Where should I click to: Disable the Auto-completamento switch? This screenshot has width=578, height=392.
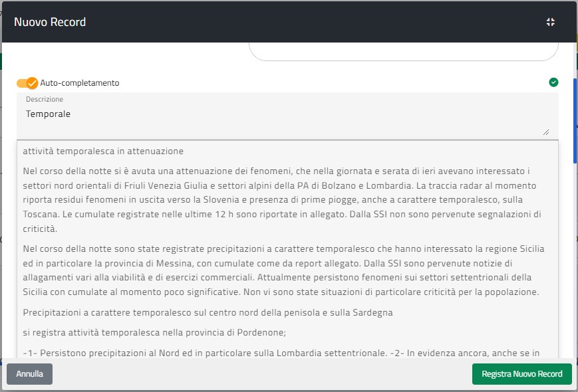coord(28,83)
